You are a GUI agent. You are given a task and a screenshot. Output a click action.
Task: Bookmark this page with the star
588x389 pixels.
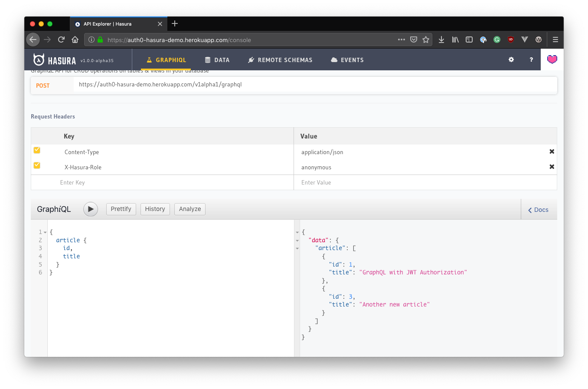click(426, 40)
